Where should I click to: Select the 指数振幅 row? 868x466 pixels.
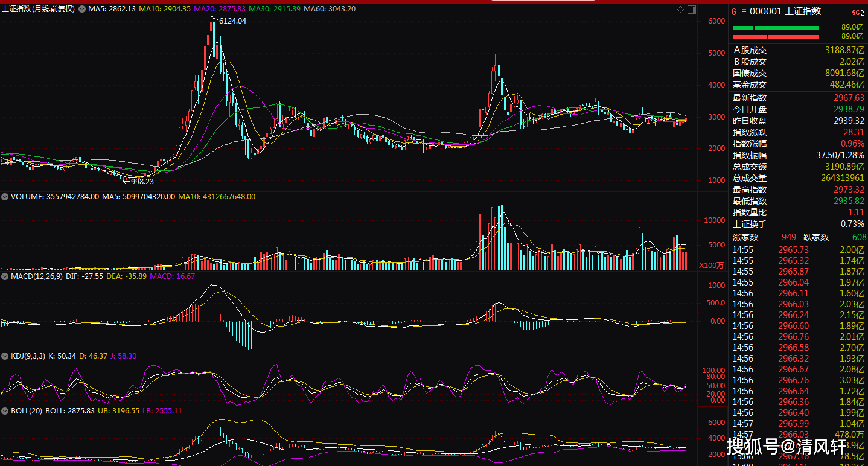tap(798, 155)
